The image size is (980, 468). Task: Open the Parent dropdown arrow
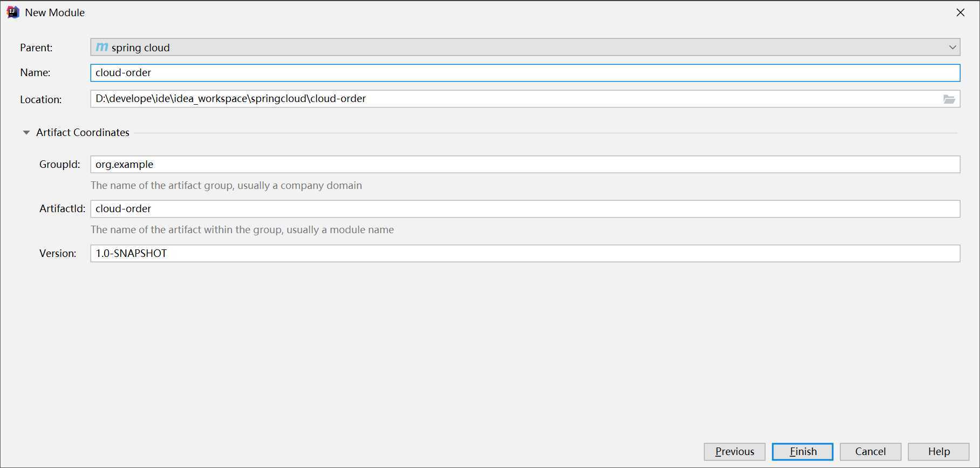[952, 48]
